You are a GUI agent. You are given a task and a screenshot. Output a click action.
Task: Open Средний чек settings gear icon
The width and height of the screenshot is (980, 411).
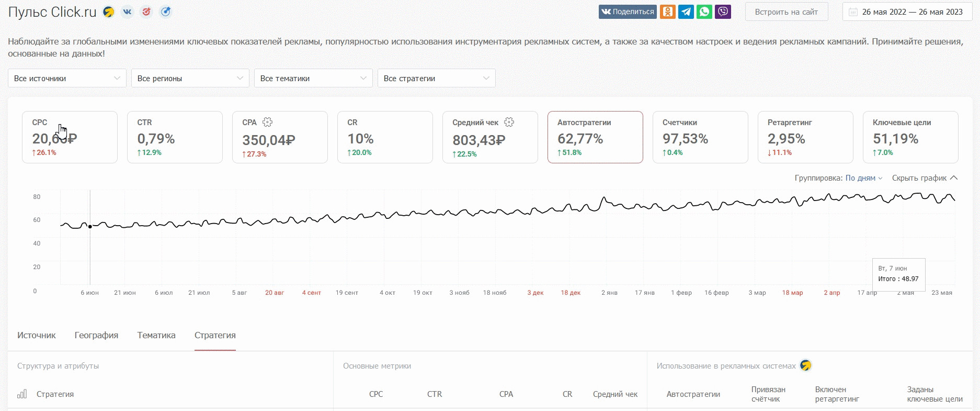509,123
